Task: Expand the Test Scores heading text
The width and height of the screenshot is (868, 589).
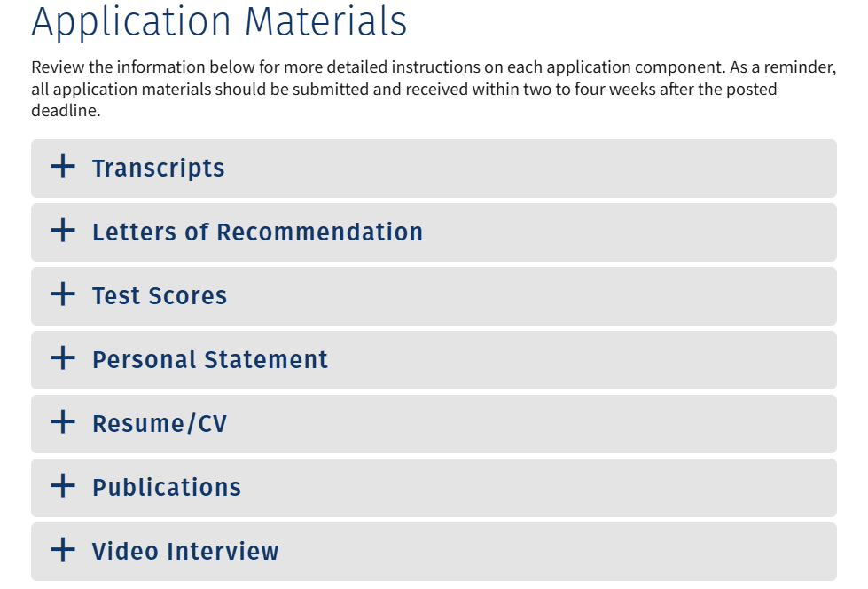Action: coord(160,296)
